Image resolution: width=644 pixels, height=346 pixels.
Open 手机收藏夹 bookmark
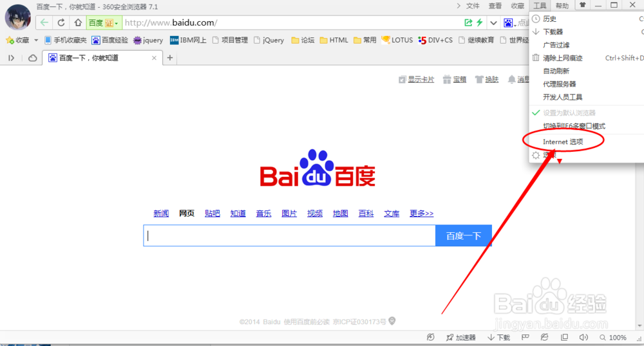(x=66, y=40)
